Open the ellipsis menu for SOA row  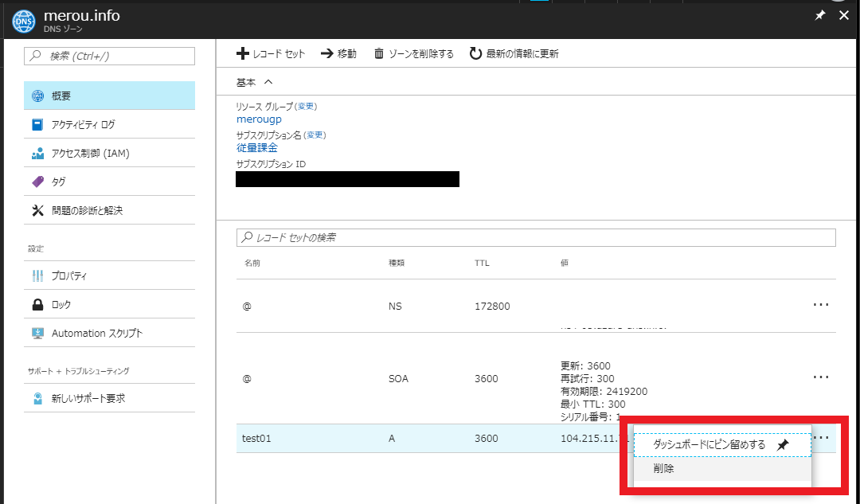821,377
